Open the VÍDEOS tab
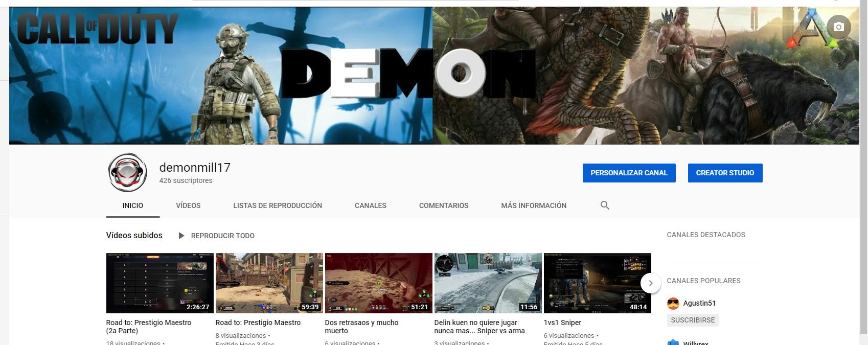This screenshot has width=868, height=345. tap(188, 205)
